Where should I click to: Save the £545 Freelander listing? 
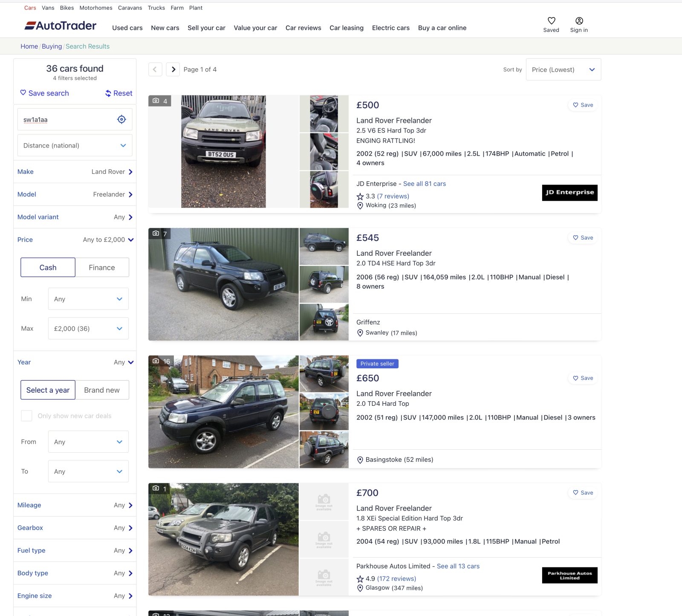[x=583, y=237]
